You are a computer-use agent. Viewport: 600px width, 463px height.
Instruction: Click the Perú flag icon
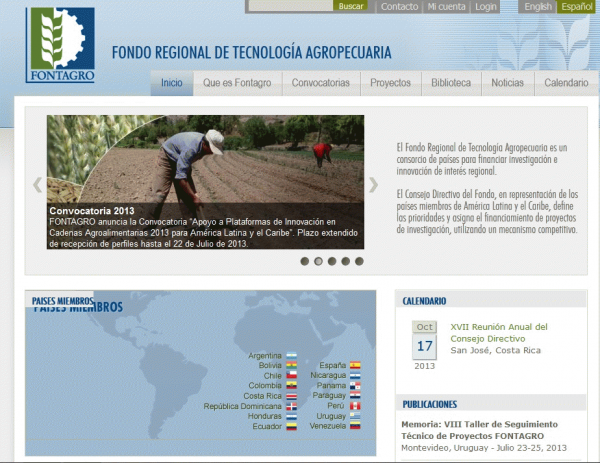tap(354, 406)
